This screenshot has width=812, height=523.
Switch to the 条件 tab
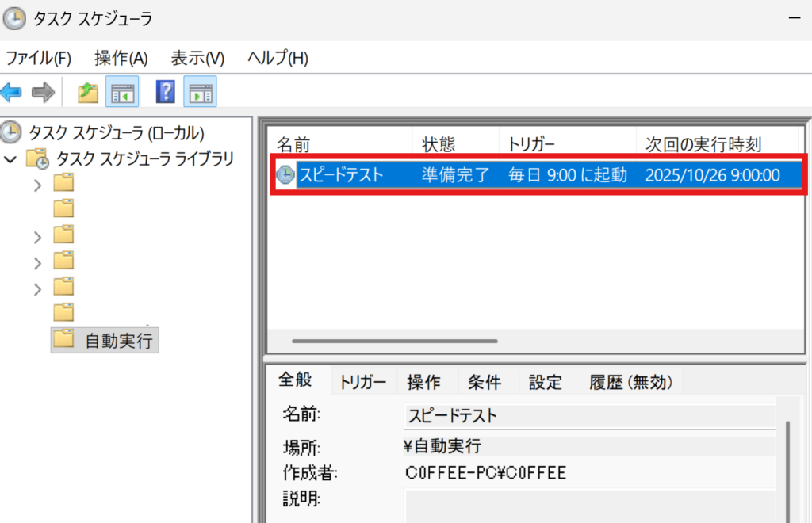tap(484, 383)
